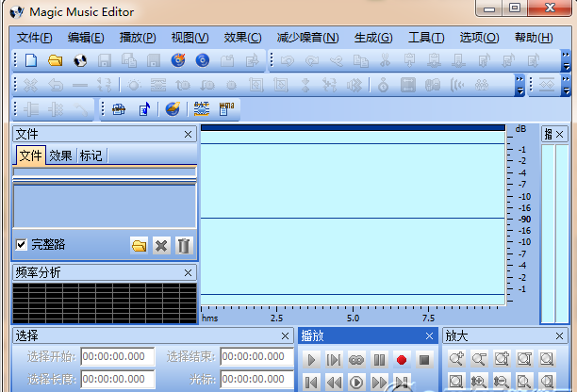
Task: Click the blue disc toolbar icon
Action: (x=203, y=60)
